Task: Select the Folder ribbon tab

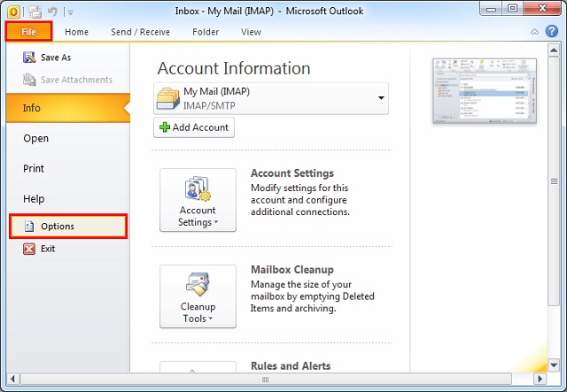Action: [x=206, y=32]
